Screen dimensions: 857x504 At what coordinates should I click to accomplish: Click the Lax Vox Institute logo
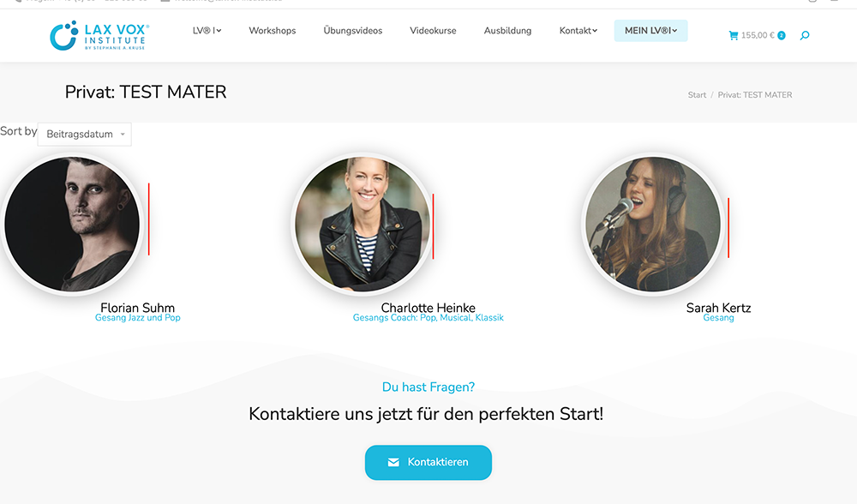[99, 35]
